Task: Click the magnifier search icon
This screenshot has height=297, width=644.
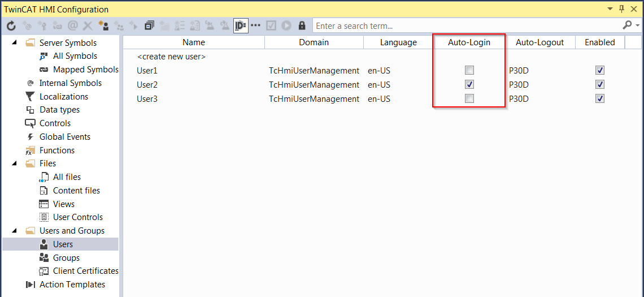Action: 626,25
